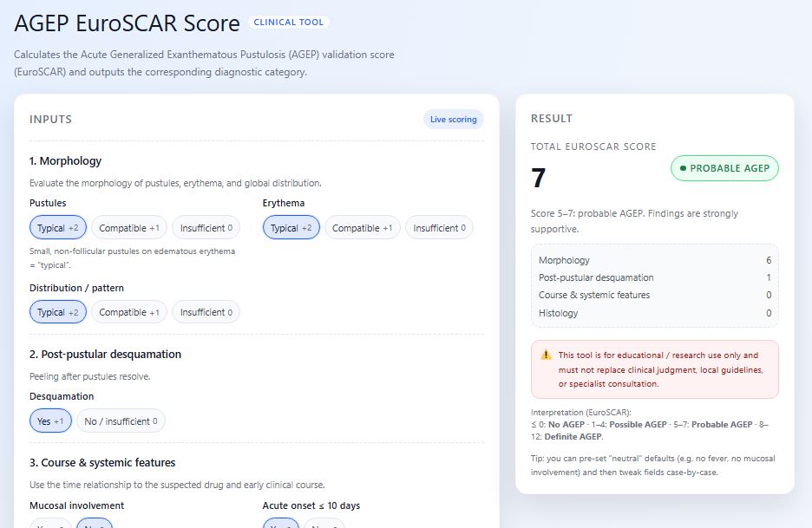Image resolution: width=812 pixels, height=528 pixels.
Task: Select Typical for Pustules
Action: [x=58, y=228]
